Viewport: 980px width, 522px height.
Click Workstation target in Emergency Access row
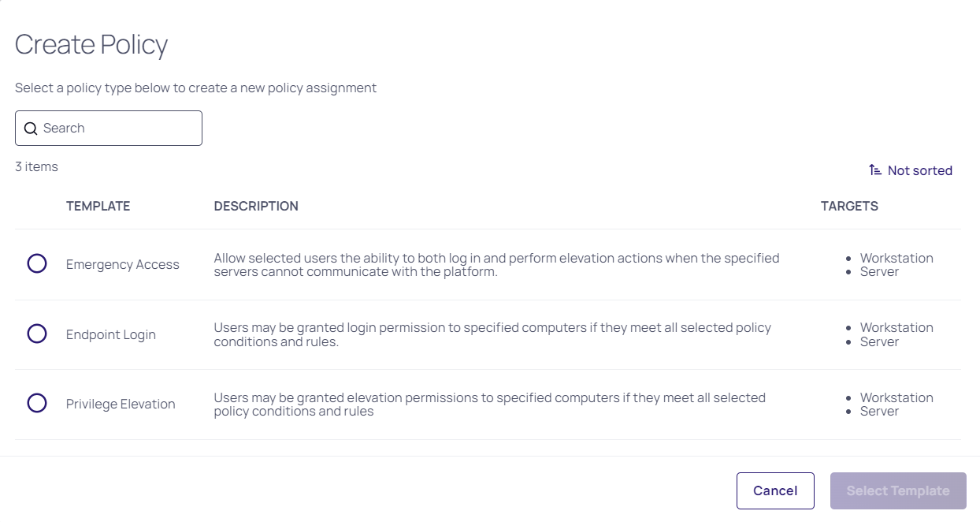coord(896,258)
